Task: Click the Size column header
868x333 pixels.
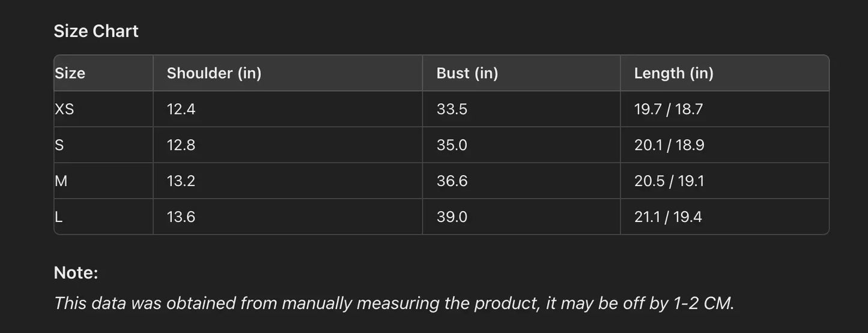Action: pos(70,73)
